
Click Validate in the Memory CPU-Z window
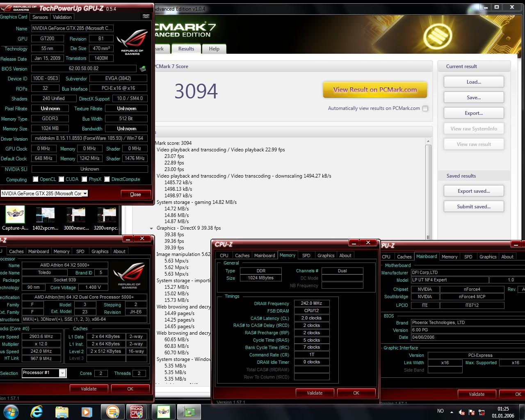[x=315, y=393]
